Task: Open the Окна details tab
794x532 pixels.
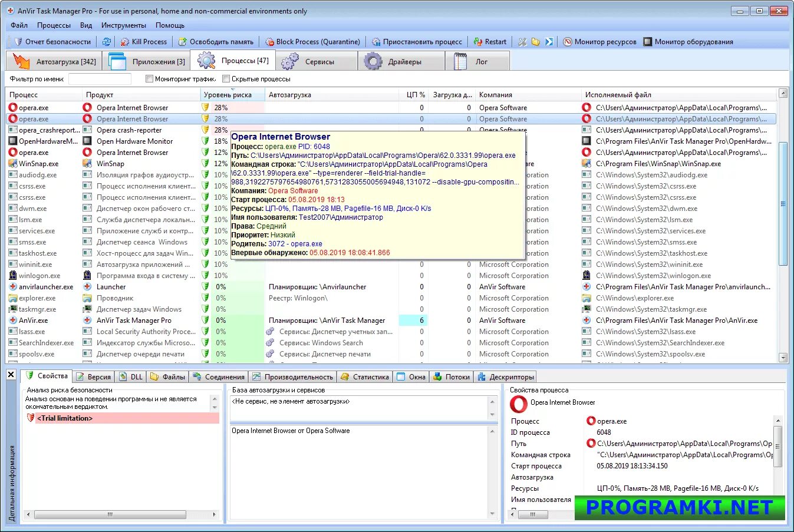Action: (411, 377)
